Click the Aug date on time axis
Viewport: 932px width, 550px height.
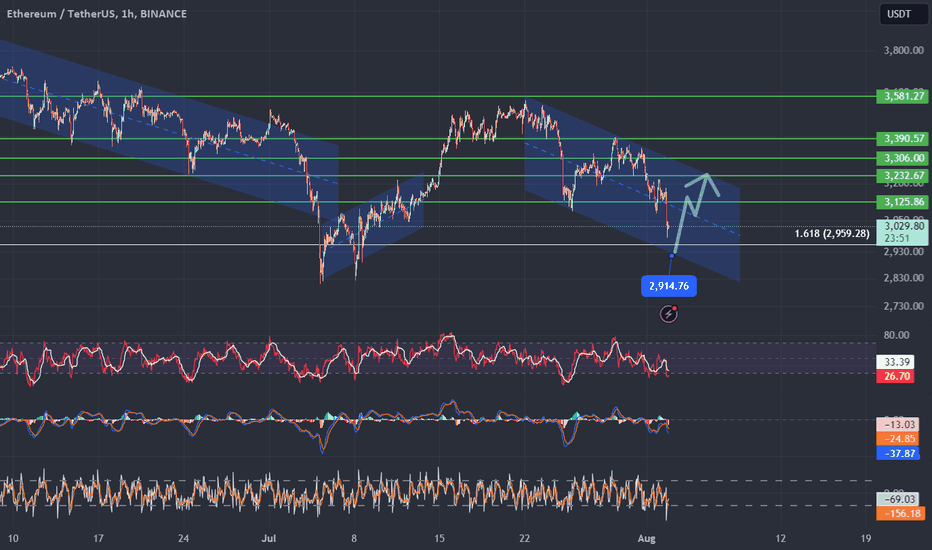pyautogui.click(x=647, y=539)
